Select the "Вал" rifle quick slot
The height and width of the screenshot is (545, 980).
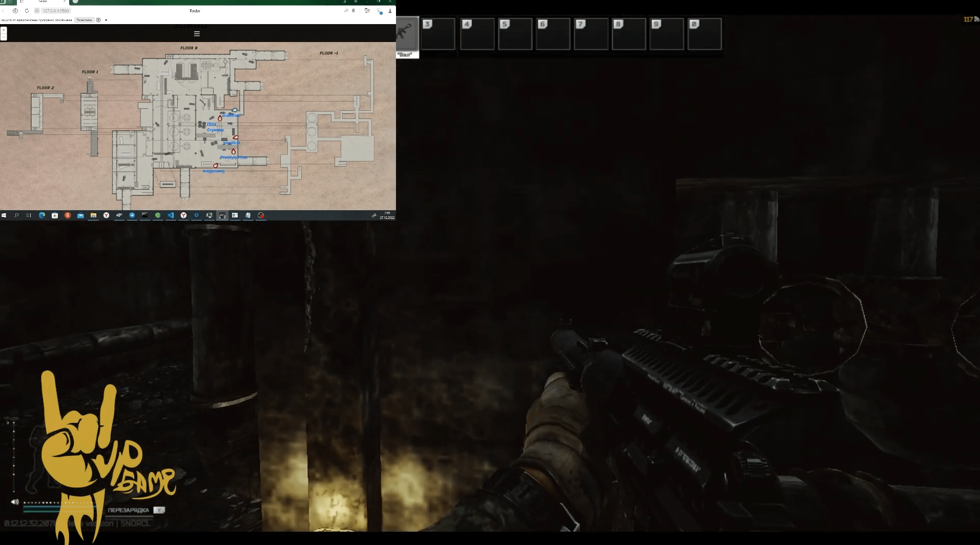pos(407,37)
